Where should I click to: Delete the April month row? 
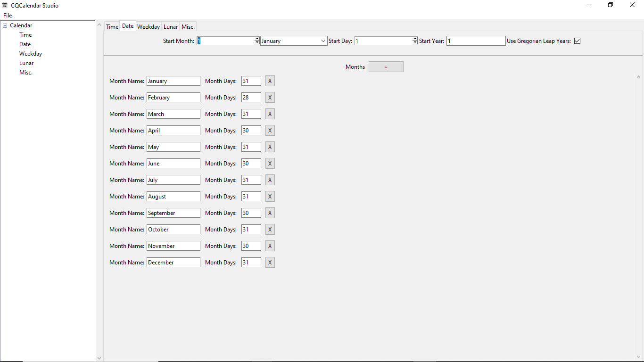pyautogui.click(x=270, y=131)
